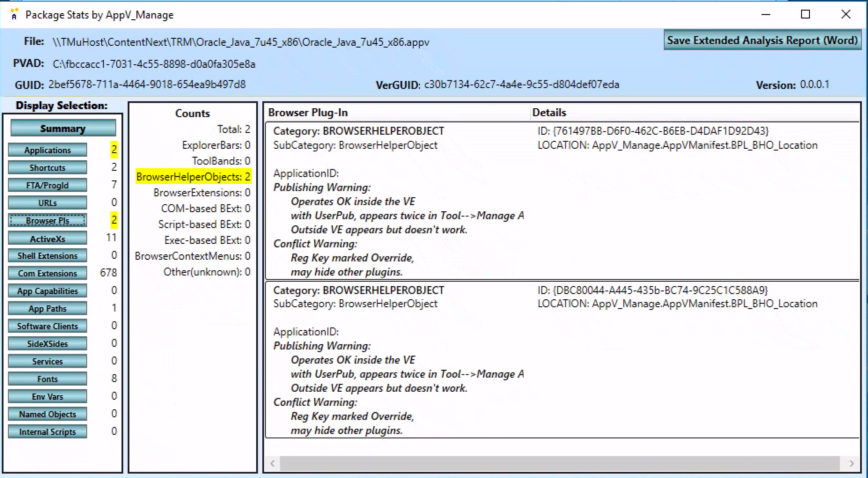Click the Com Extensions count 678
Image resolution: width=868 pixels, height=478 pixels.
[x=108, y=272]
